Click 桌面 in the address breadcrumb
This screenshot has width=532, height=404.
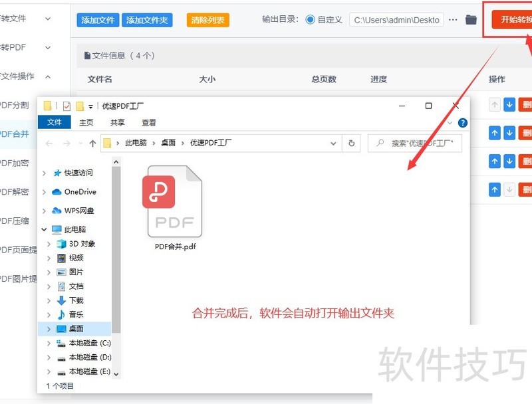(x=168, y=143)
